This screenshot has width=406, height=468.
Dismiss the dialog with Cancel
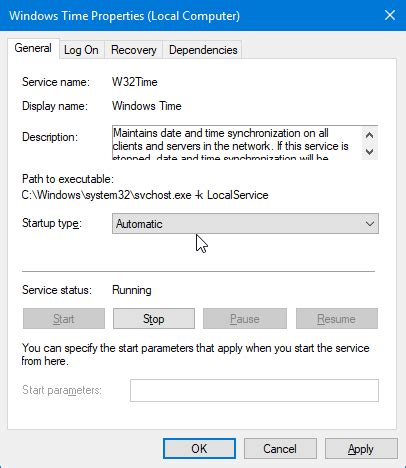tap(280, 449)
